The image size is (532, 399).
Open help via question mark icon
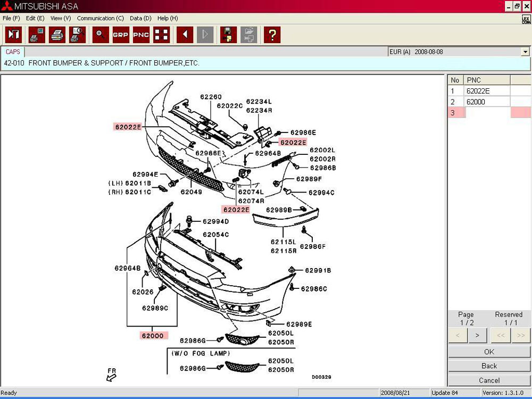pyautogui.click(x=272, y=35)
